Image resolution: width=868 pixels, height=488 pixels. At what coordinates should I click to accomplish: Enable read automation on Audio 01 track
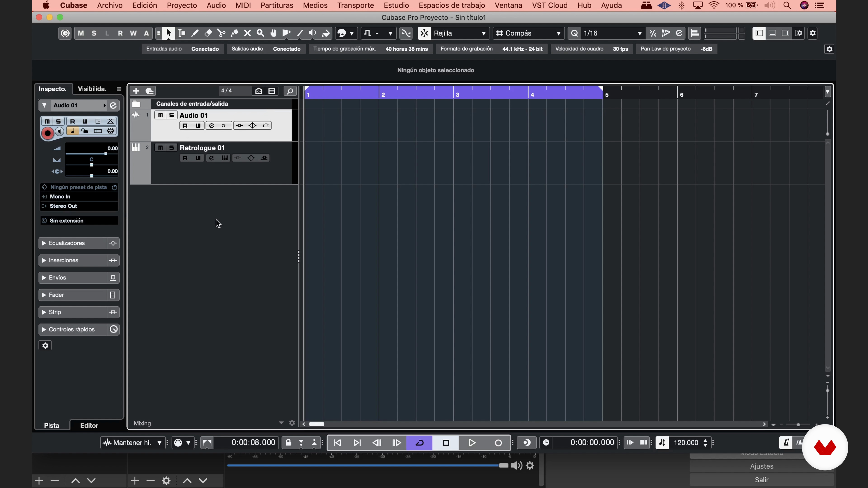coord(185,126)
